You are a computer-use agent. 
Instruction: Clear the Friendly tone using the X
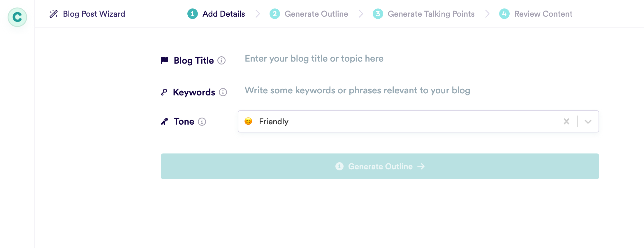(566, 121)
